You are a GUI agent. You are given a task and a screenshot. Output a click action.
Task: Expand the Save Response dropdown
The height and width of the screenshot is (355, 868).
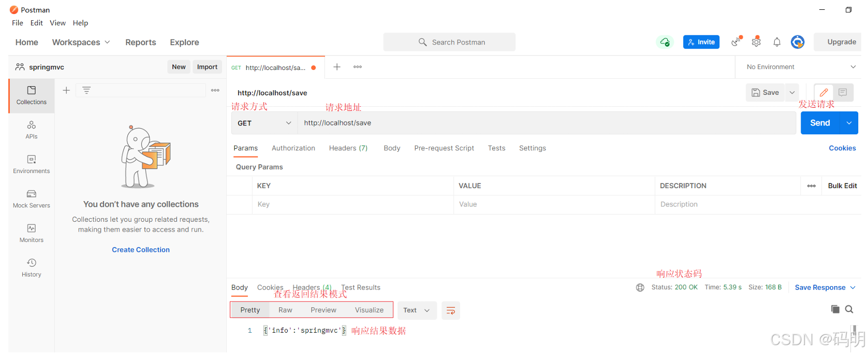(x=825, y=288)
